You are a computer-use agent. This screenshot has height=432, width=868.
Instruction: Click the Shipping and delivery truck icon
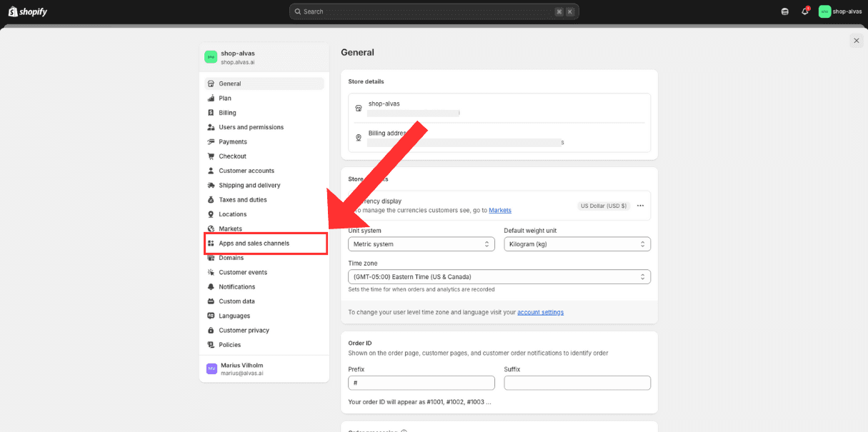pyautogui.click(x=211, y=186)
